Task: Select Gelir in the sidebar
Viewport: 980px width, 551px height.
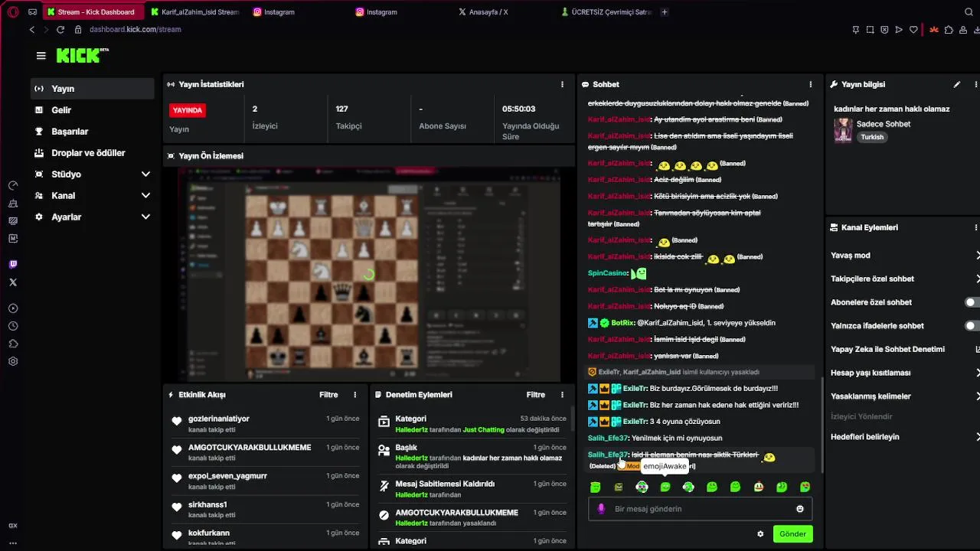Action: click(x=92, y=110)
